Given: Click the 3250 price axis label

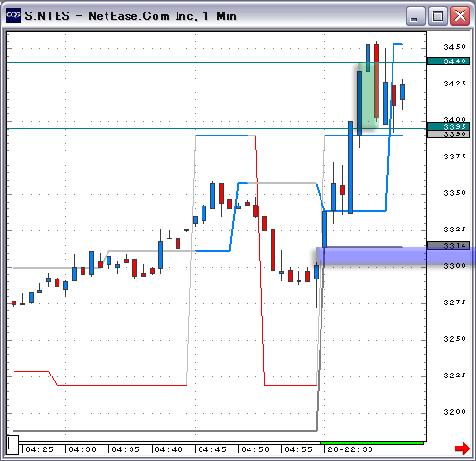Looking at the screenshot, I should (x=455, y=339).
